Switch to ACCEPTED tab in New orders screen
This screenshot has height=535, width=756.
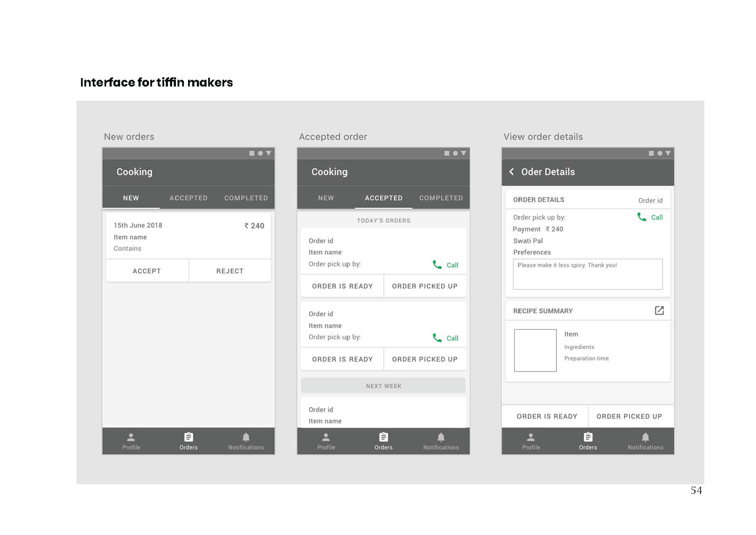[188, 198]
